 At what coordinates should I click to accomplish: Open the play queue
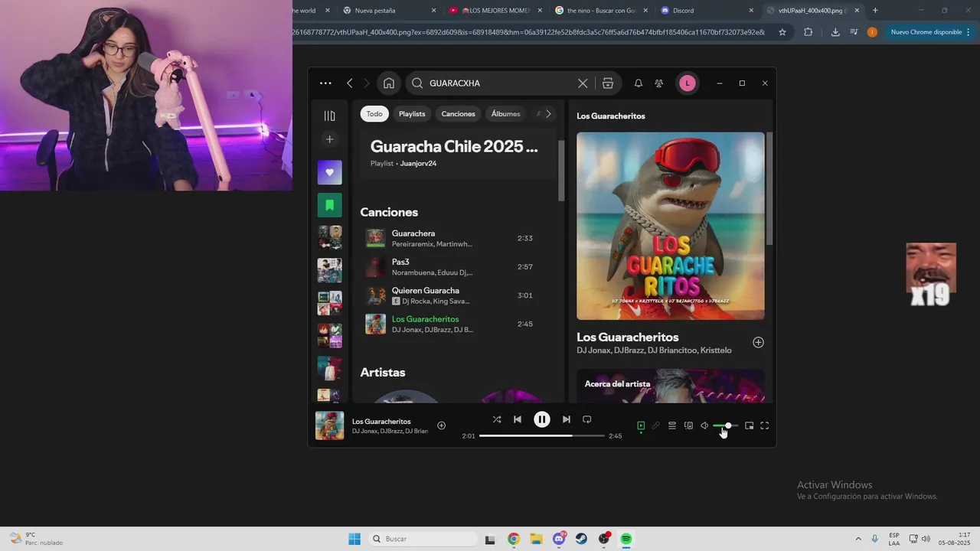click(672, 425)
